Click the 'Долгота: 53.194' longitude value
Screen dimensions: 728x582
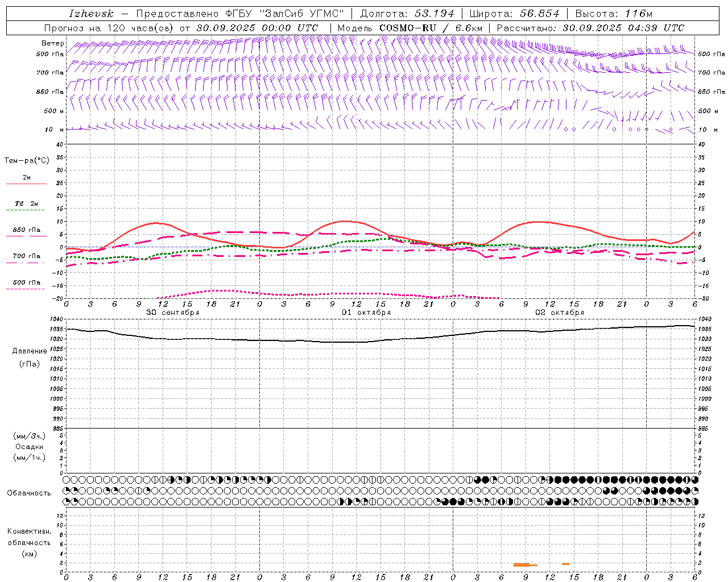coord(407,14)
